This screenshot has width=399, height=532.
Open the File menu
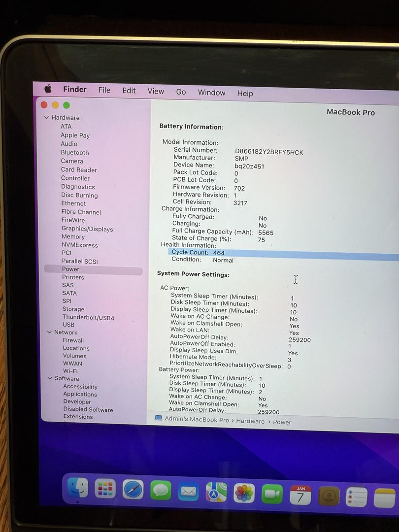104,90
